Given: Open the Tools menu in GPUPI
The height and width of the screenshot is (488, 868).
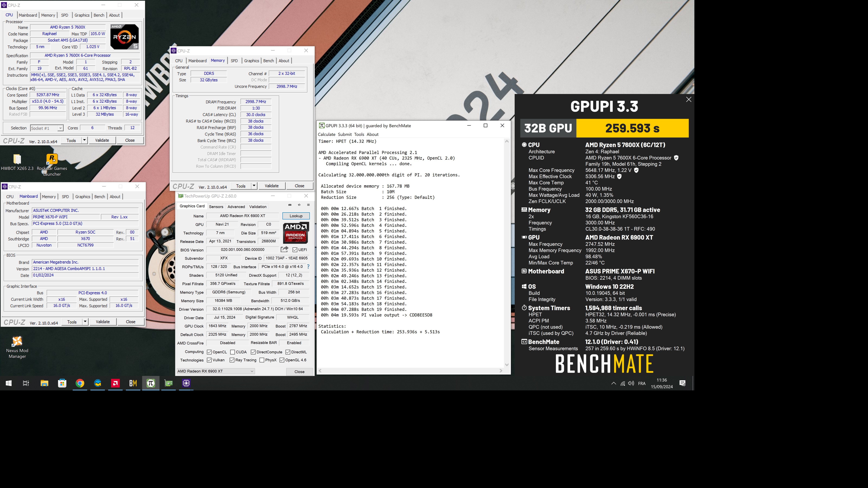Looking at the screenshot, I should [359, 134].
